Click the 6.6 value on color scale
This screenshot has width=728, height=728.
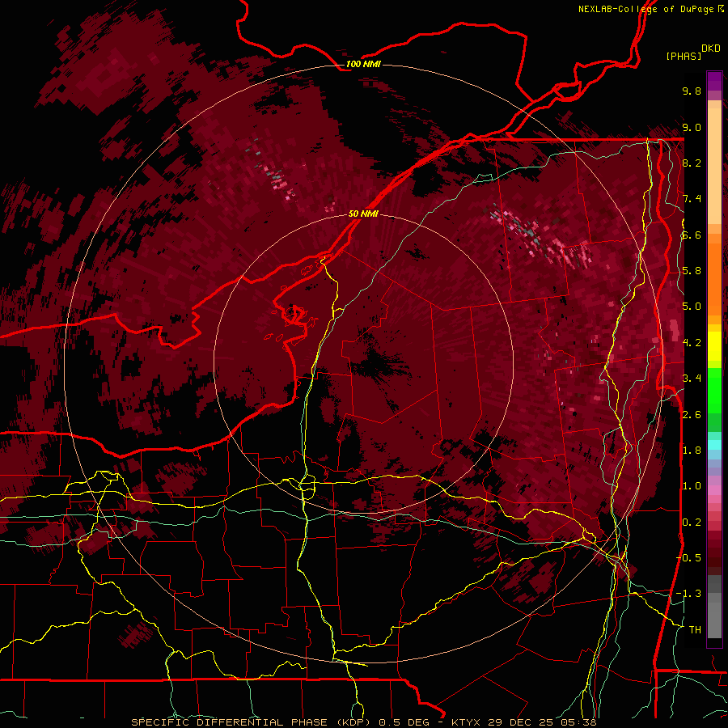pyautogui.click(x=692, y=235)
